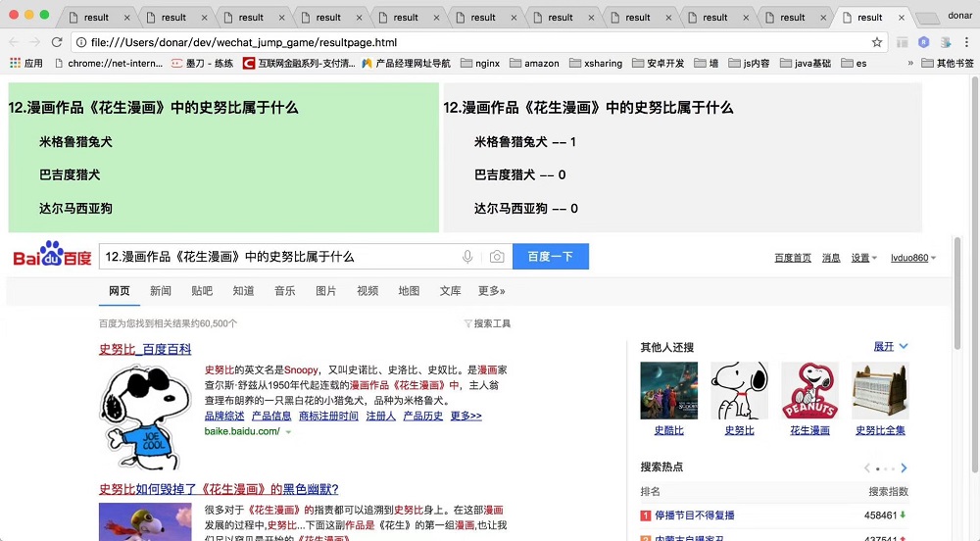The width and height of the screenshot is (980, 541).
Task: Click the Baidu search text field
Action: [279, 257]
